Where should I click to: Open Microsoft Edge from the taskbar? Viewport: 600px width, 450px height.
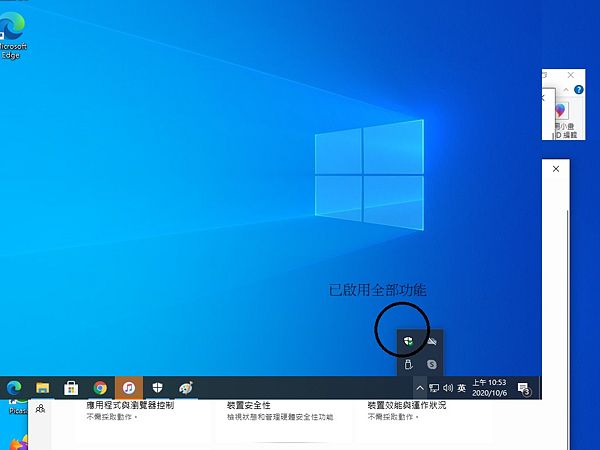14,388
